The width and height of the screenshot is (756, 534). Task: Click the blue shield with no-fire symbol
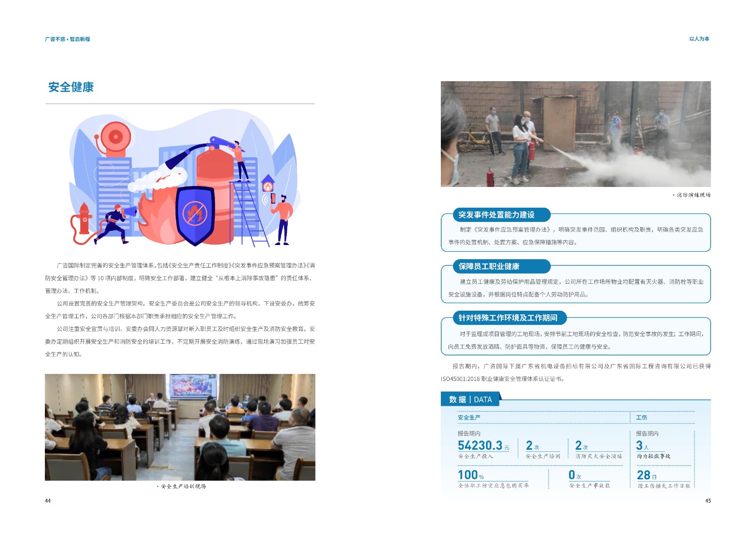tap(195, 215)
